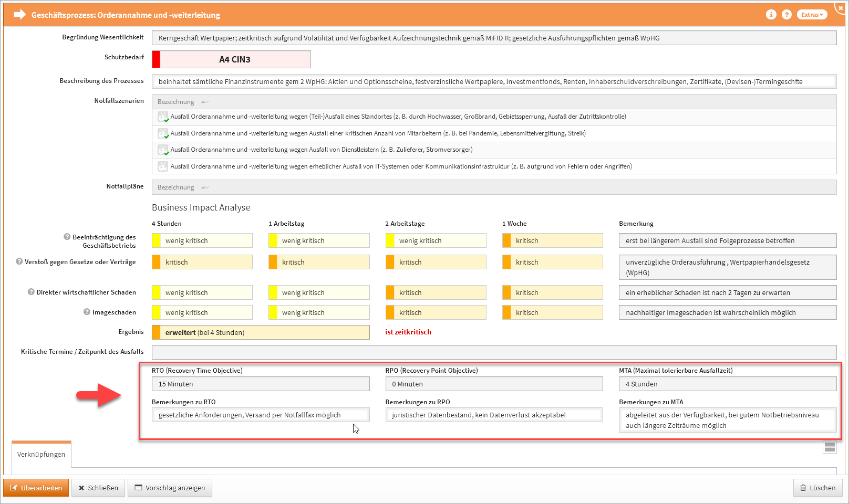849x504 pixels.
Task: Click the orange arrow icon beside Geschäftsprozess title
Action: 19,15
